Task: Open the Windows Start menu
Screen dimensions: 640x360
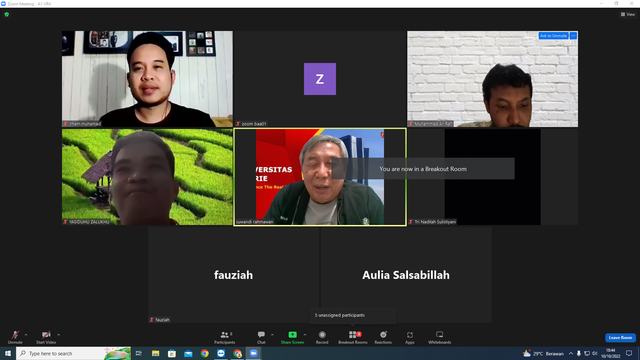Action: tap(8, 353)
